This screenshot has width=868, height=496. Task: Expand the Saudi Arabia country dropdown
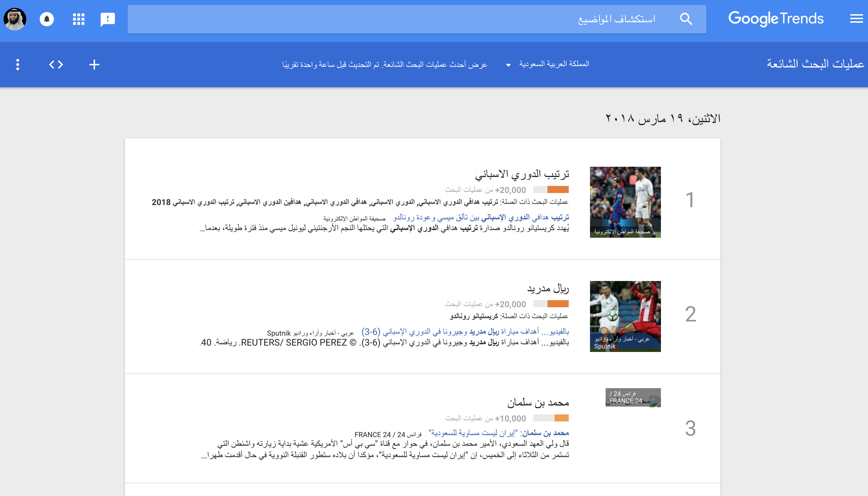tap(554, 64)
